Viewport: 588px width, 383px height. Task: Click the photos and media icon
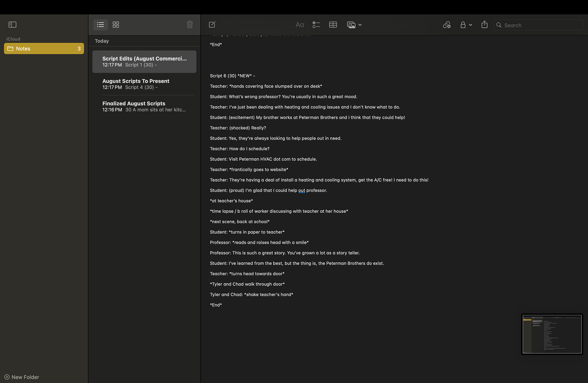[351, 25]
